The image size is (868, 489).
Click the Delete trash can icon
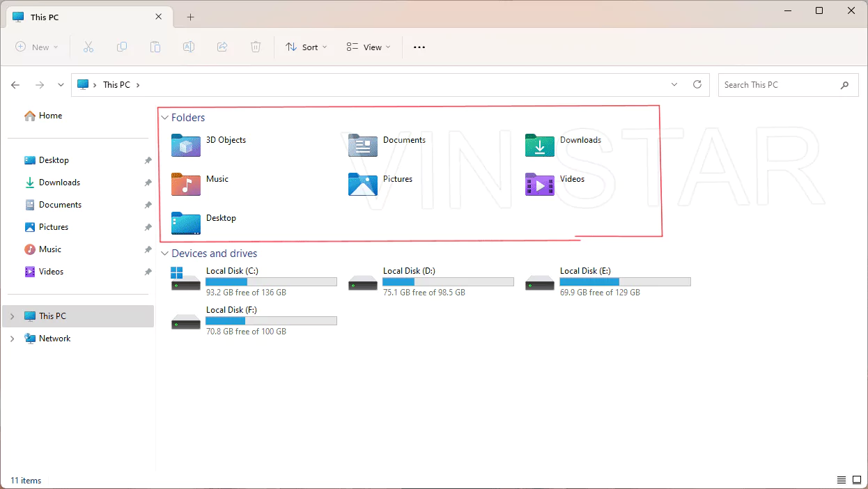(x=256, y=47)
